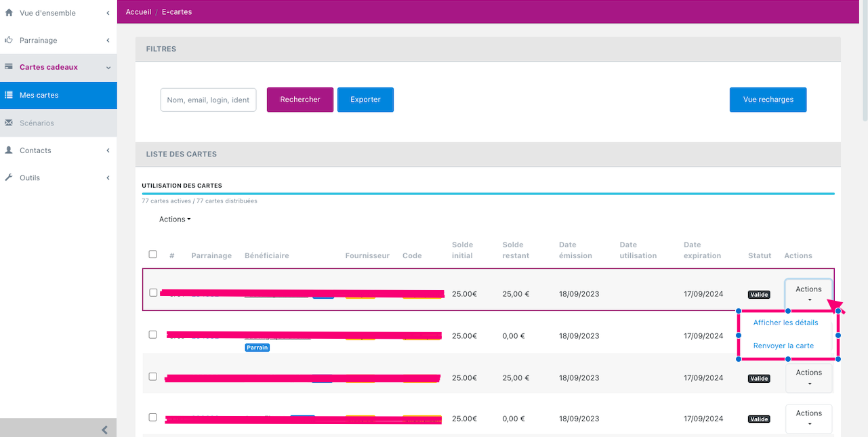Toggle the select-all checkbox in table header
Viewport: 868px width, 437px height.
click(152, 255)
